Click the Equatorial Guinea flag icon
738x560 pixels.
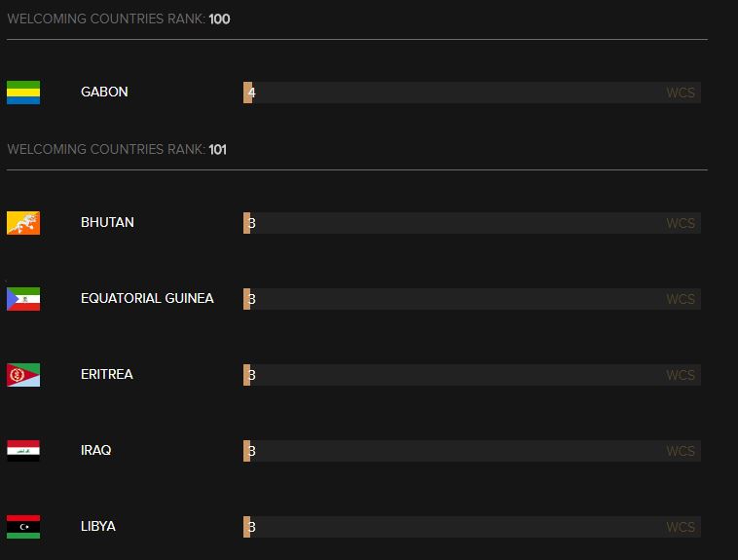pos(23,299)
